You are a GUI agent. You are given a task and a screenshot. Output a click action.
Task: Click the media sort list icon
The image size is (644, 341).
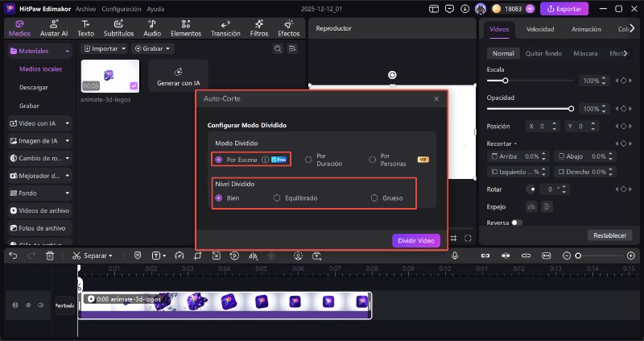(292, 48)
